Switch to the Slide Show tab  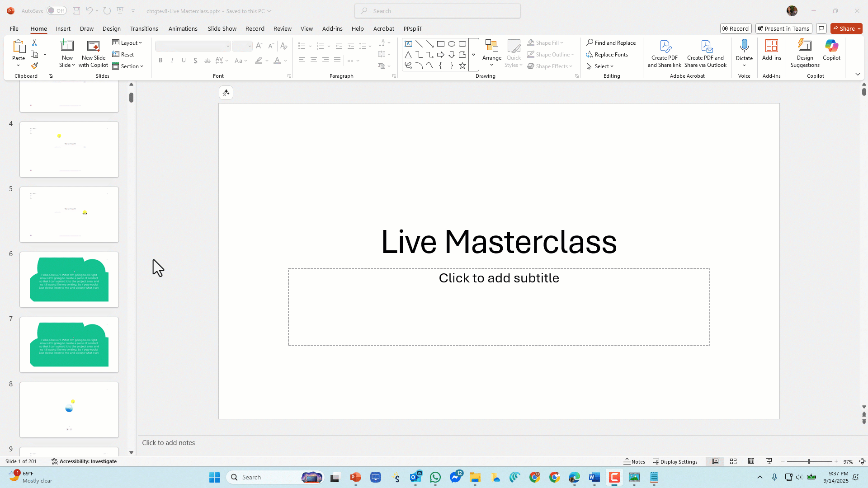click(222, 28)
